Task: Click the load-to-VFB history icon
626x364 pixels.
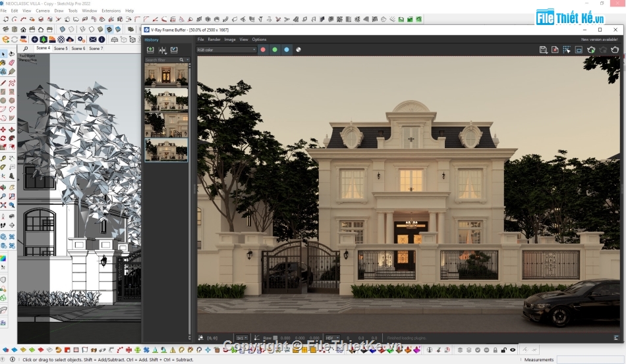Action: (174, 50)
